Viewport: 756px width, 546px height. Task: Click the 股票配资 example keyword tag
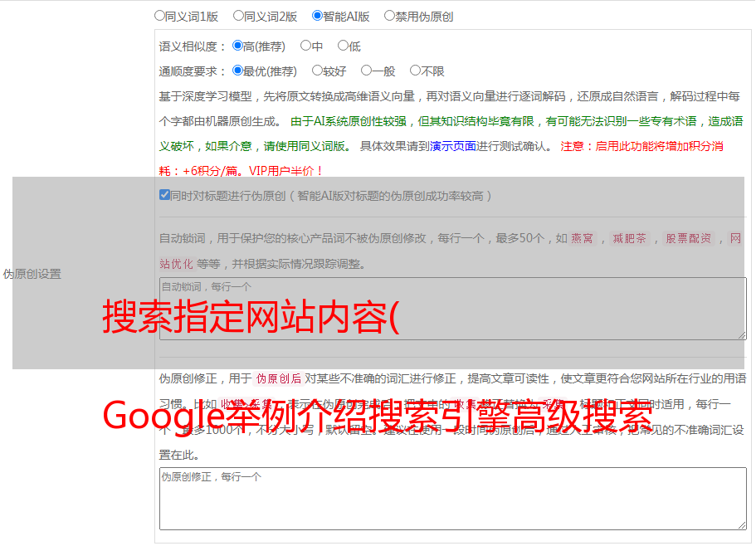coord(688,238)
